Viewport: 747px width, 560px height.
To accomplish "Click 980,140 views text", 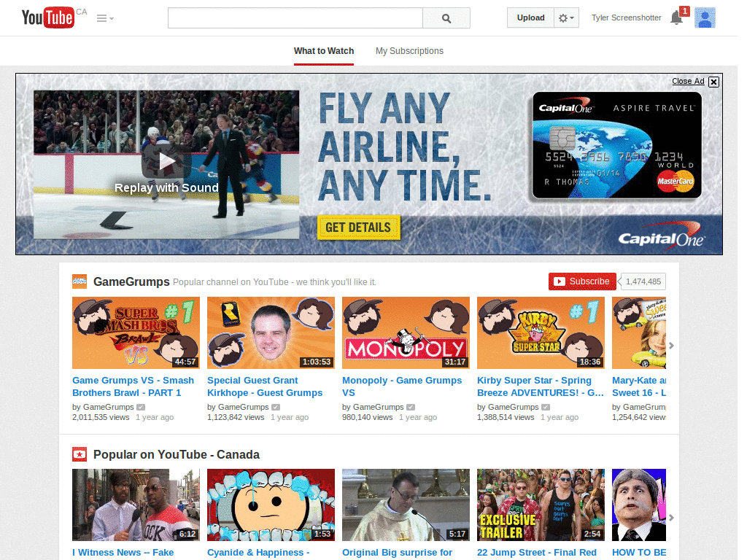I will (x=368, y=417).
